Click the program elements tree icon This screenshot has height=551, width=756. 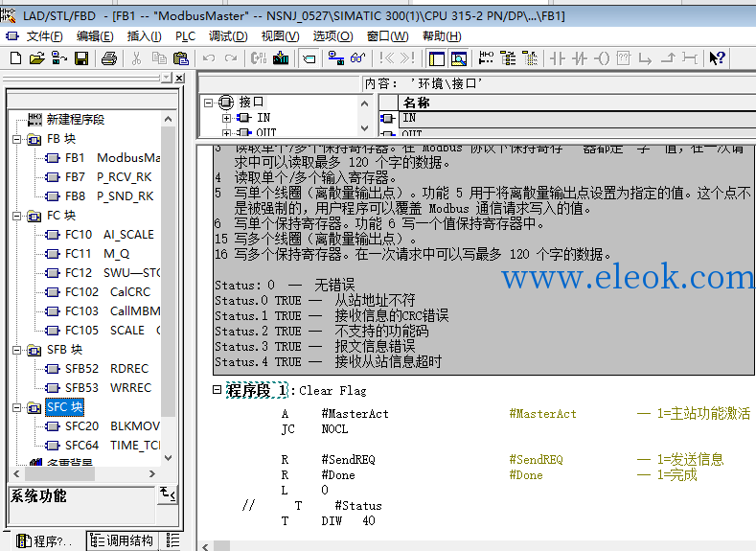tap(508, 58)
